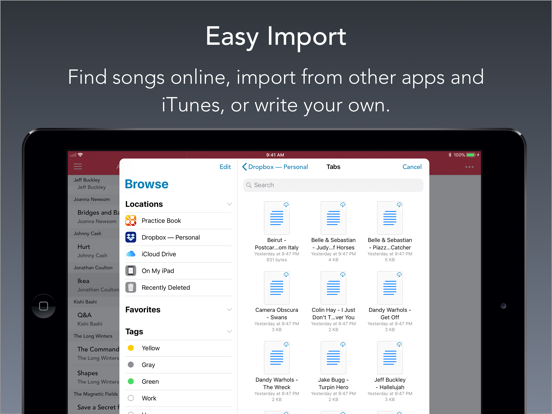
Task: Open the song Ikea in background list
Action: [94, 285]
